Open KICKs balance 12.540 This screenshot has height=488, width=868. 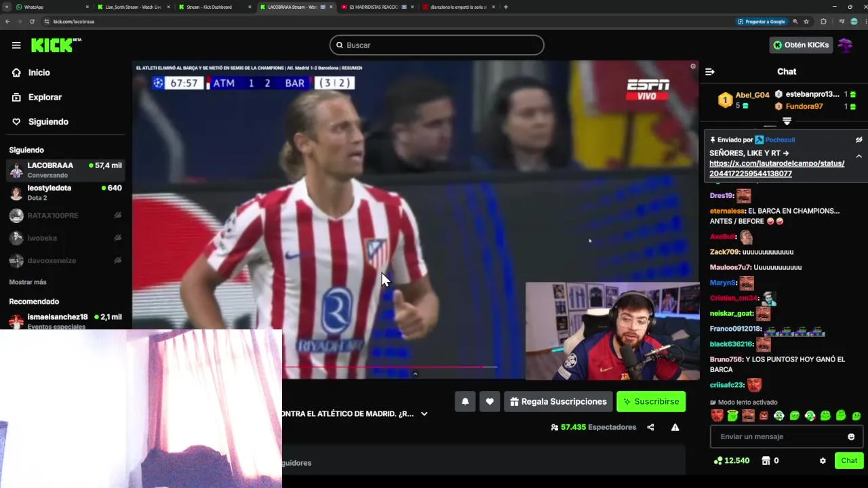pyautogui.click(x=732, y=461)
